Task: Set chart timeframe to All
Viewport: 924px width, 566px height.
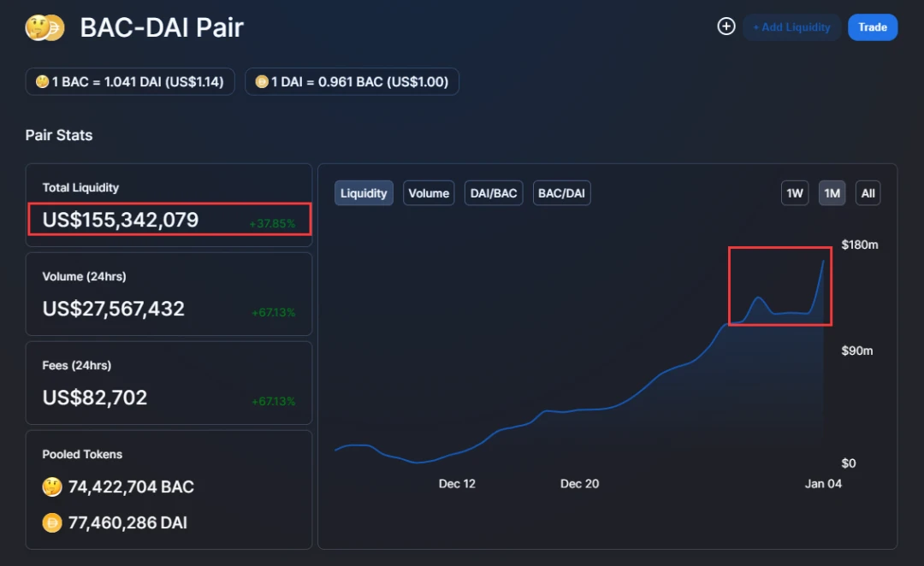Action: 868,193
